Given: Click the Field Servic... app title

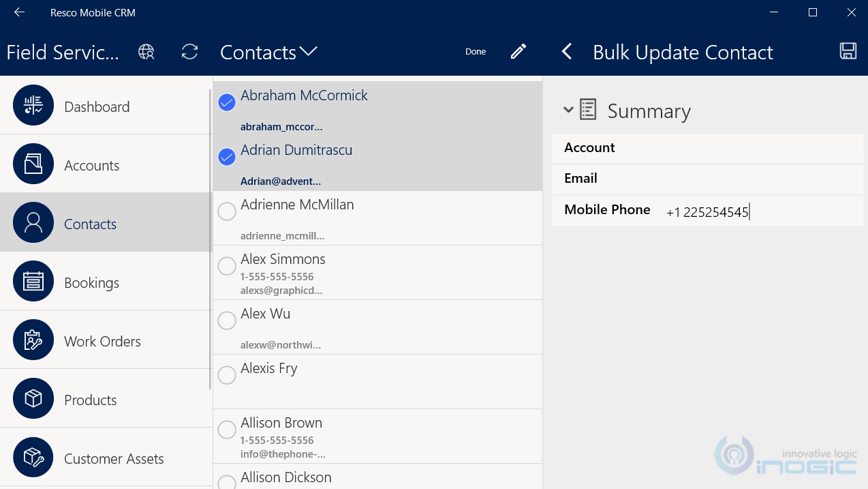Looking at the screenshot, I should point(63,53).
